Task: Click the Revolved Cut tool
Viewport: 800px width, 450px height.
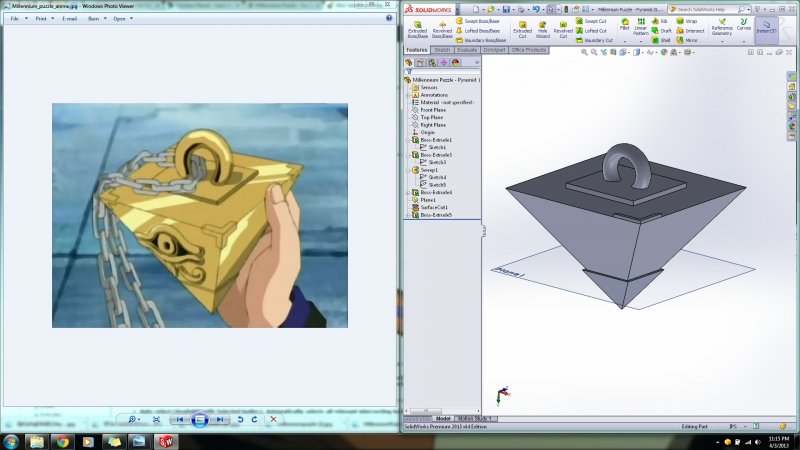Action: (x=563, y=30)
